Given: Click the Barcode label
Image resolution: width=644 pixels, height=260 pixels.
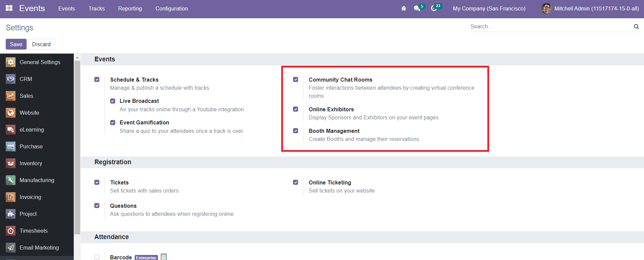Looking at the screenshot, I should coord(121,257).
